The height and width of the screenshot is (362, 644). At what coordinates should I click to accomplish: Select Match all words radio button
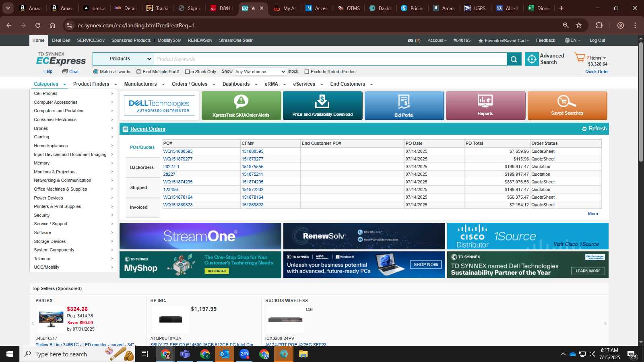point(96,72)
